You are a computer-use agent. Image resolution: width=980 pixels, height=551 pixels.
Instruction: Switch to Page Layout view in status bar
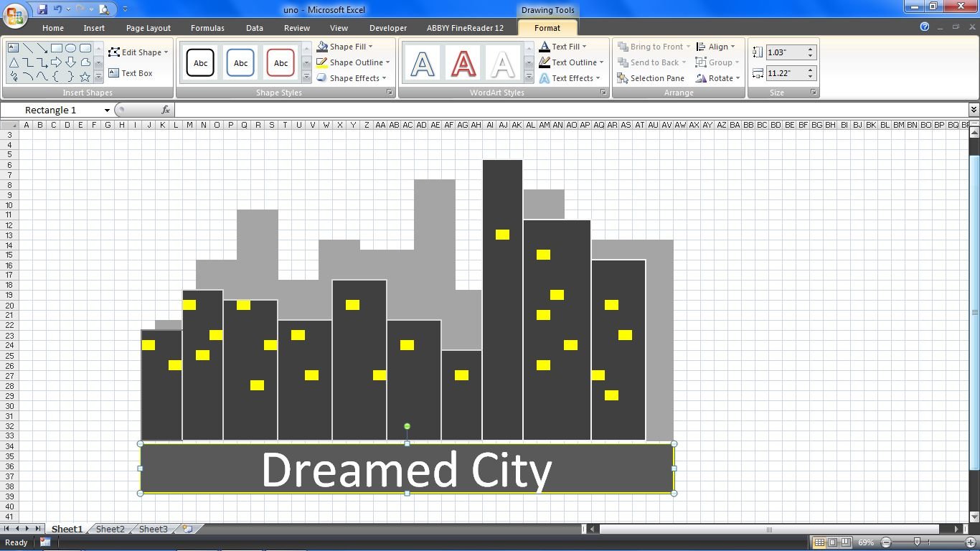(833, 542)
